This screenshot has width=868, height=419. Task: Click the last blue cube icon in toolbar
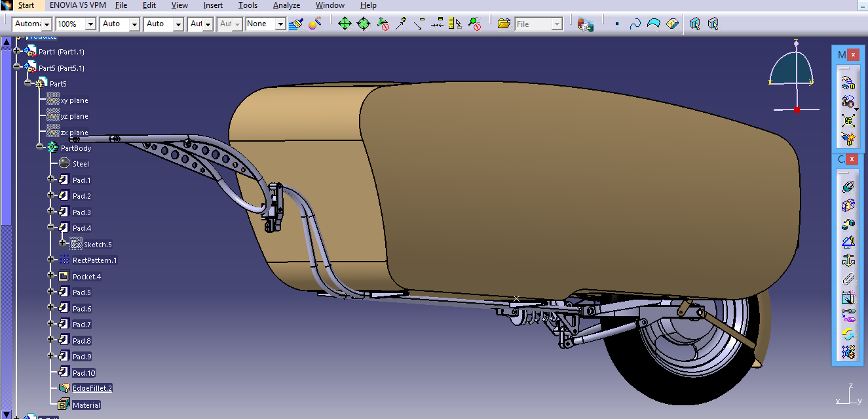point(713,24)
